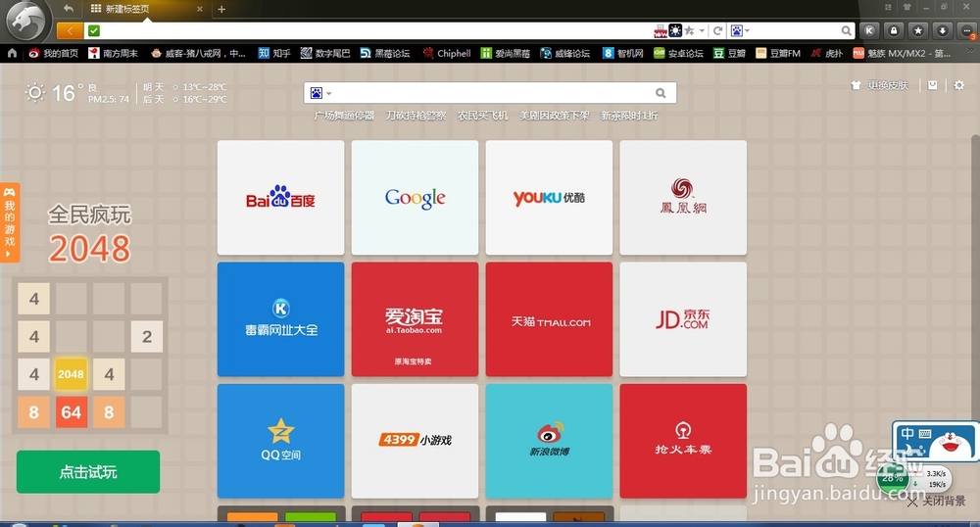Viewport: 980px width, 527px height.
Task: Open 安卓论坛 bookmark
Action: tap(678, 53)
